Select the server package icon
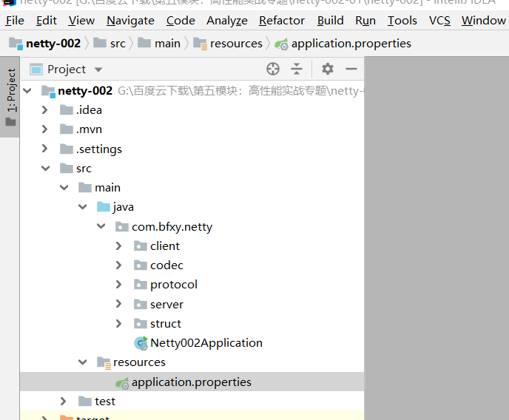The width and height of the screenshot is (509, 420). pyautogui.click(x=141, y=304)
